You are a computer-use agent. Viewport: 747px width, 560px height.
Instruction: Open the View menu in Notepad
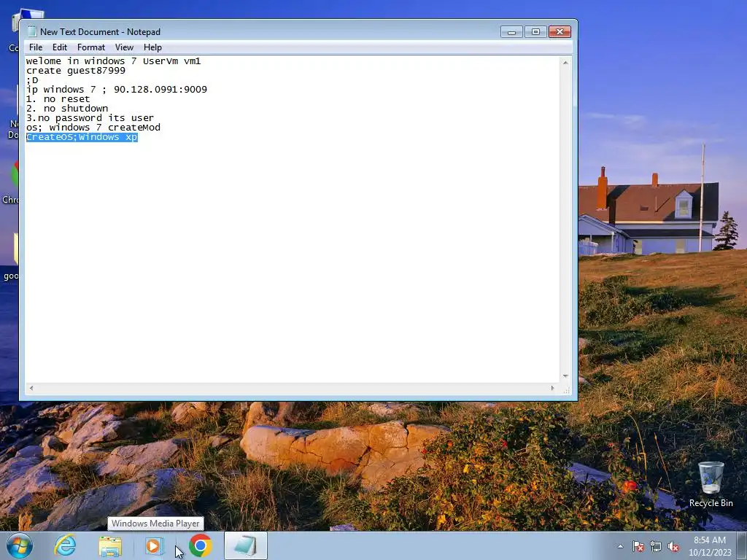click(x=124, y=47)
